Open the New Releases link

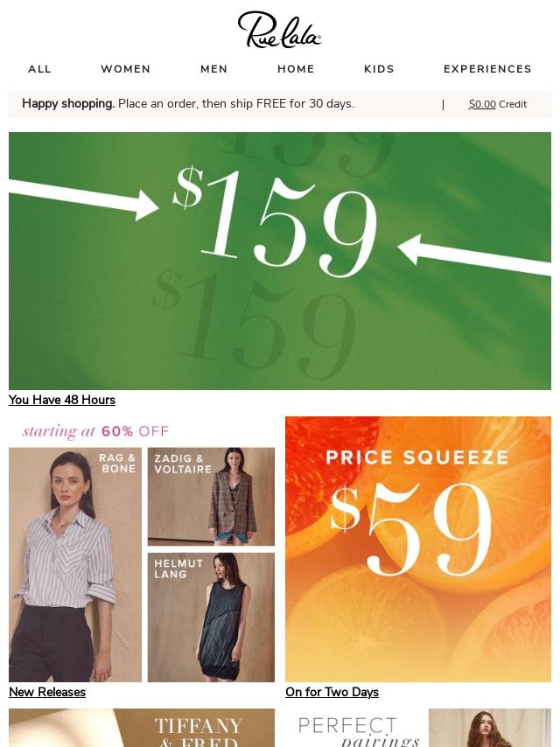tap(47, 692)
